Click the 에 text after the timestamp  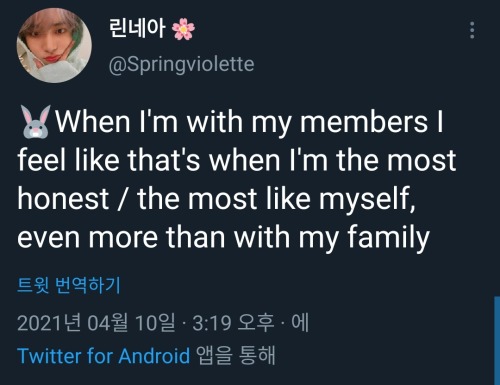[300, 322]
